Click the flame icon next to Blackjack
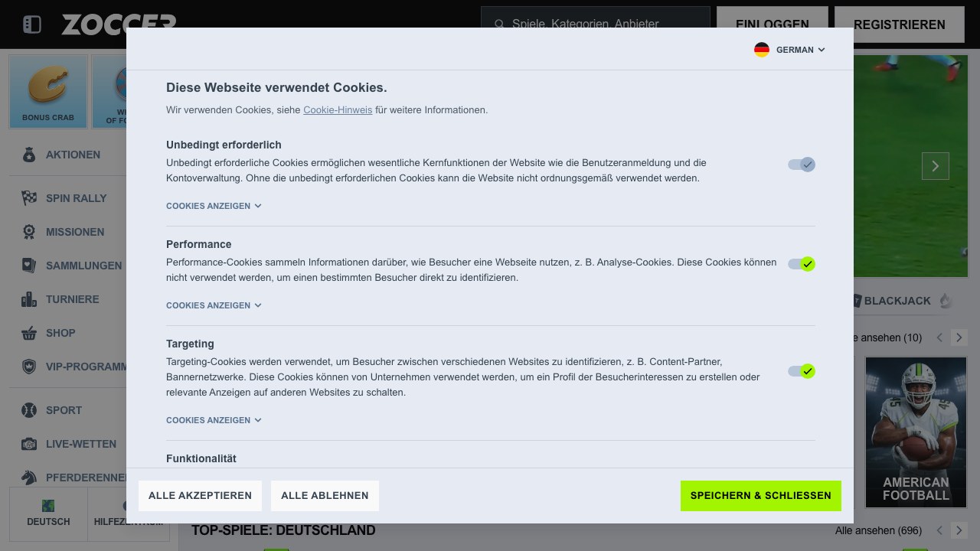The height and width of the screenshot is (551, 980). click(946, 301)
